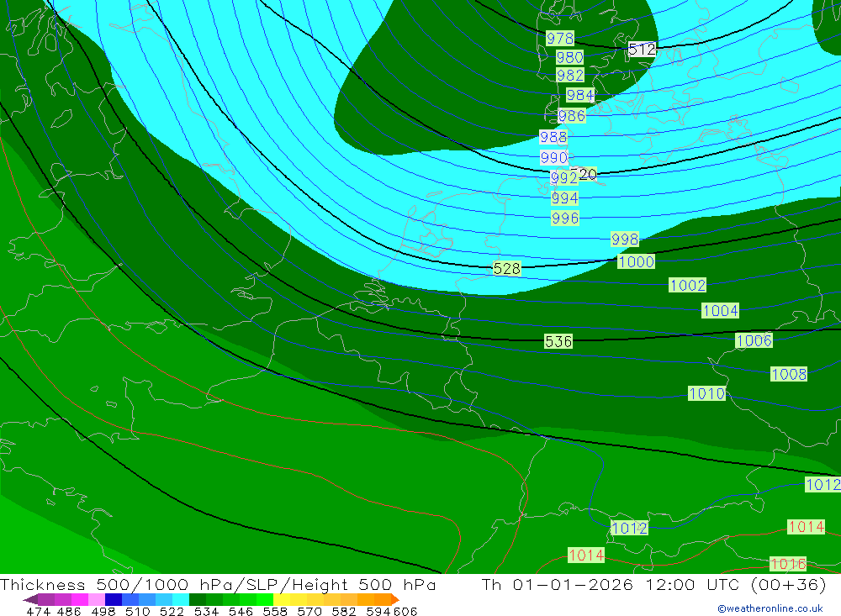Click the 528 height contour label

point(507,268)
